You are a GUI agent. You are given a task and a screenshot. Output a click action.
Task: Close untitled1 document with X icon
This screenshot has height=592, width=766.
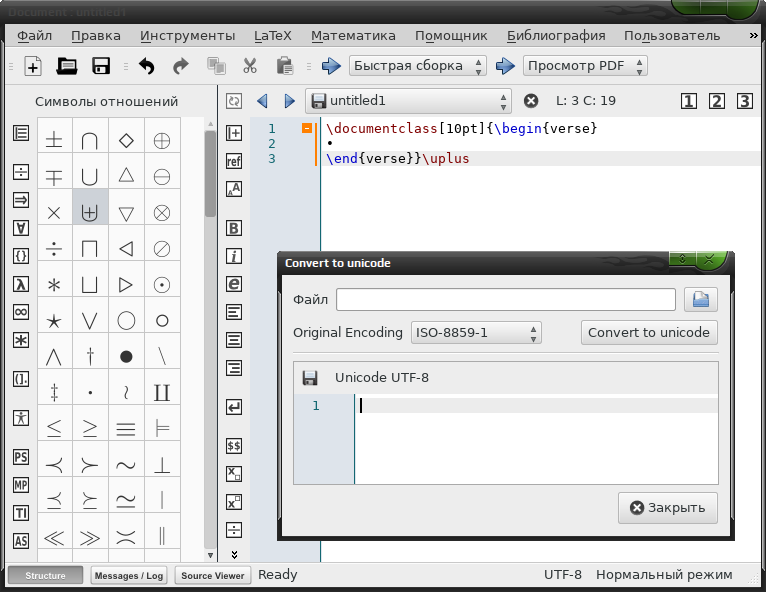pos(531,101)
